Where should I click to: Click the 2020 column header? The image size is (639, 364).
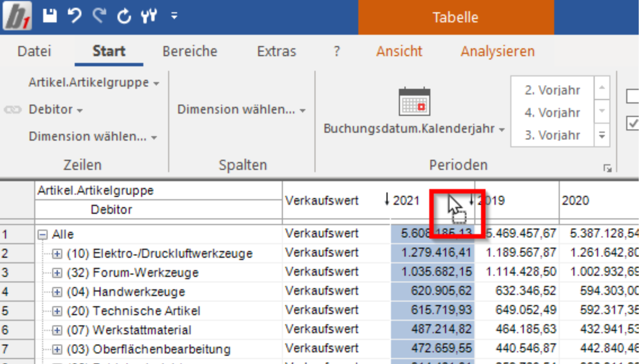coord(599,200)
